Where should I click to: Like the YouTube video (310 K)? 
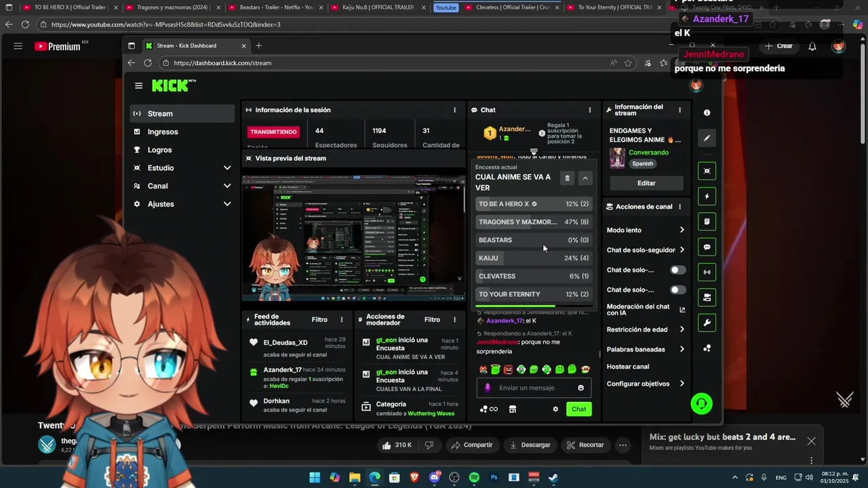tap(397, 445)
